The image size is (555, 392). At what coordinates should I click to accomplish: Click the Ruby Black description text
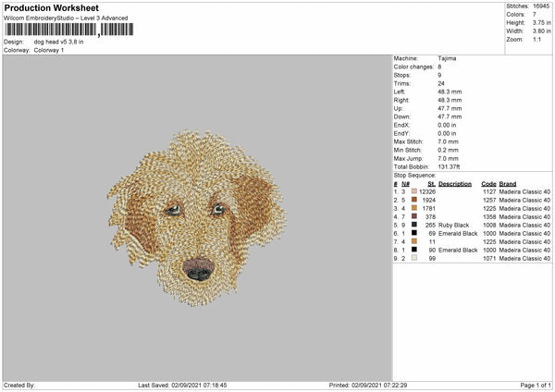(x=454, y=225)
